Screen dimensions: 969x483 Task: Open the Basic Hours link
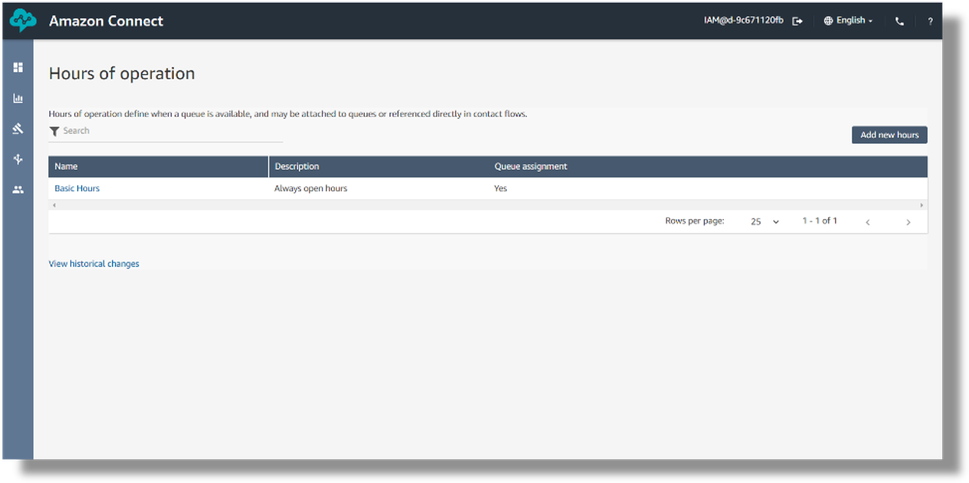pos(77,188)
